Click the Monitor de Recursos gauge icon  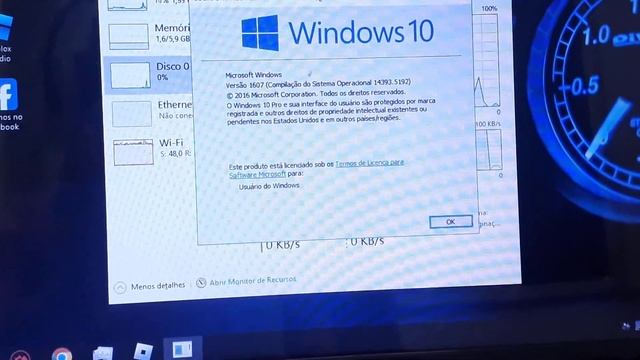coord(201,282)
